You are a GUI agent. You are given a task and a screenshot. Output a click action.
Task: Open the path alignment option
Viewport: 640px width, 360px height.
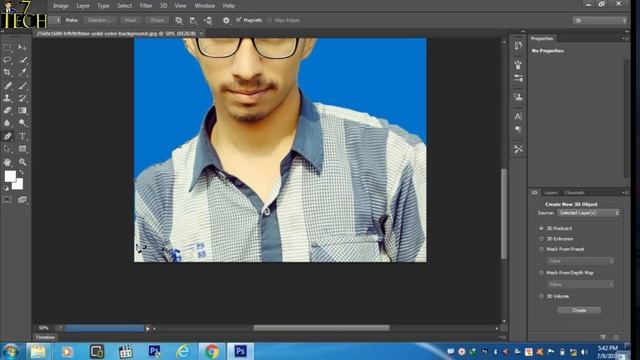click(x=193, y=20)
